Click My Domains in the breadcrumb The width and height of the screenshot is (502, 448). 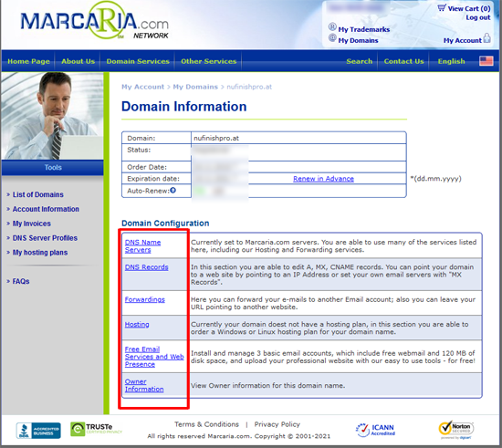coord(195,87)
